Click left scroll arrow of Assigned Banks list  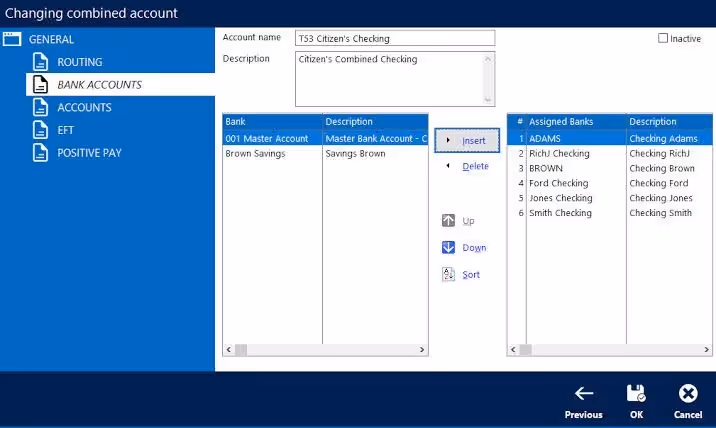point(513,350)
